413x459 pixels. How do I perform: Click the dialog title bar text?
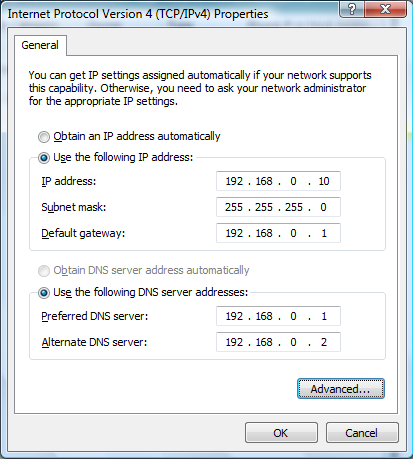pyautogui.click(x=138, y=14)
